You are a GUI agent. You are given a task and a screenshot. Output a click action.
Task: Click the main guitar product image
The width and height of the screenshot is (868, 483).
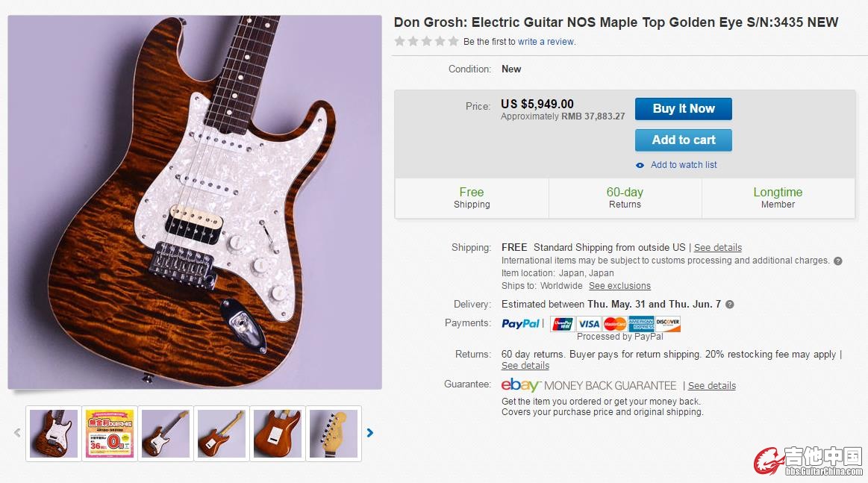pos(195,202)
